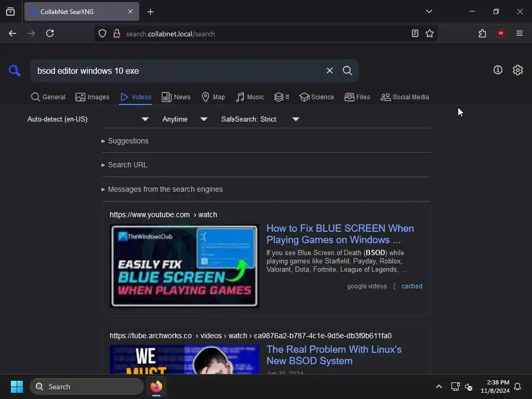Open the Anytime time range dropdown
The image size is (532, 399).
[185, 119]
